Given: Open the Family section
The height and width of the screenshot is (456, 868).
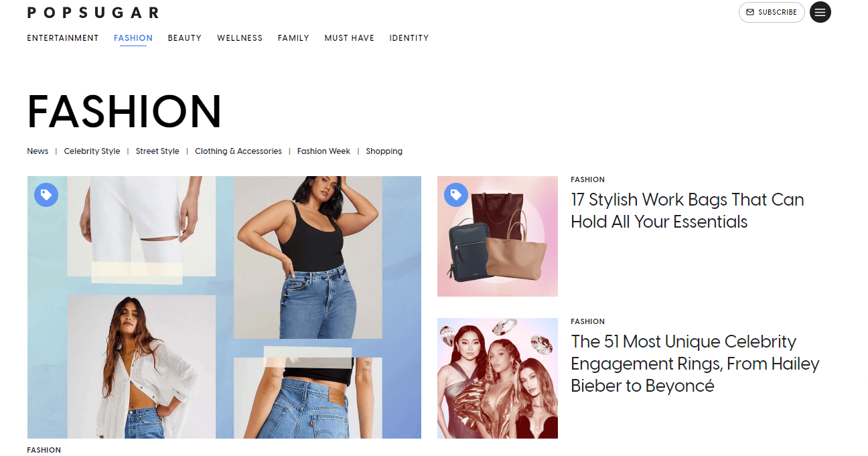Looking at the screenshot, I should coord(293,38).
